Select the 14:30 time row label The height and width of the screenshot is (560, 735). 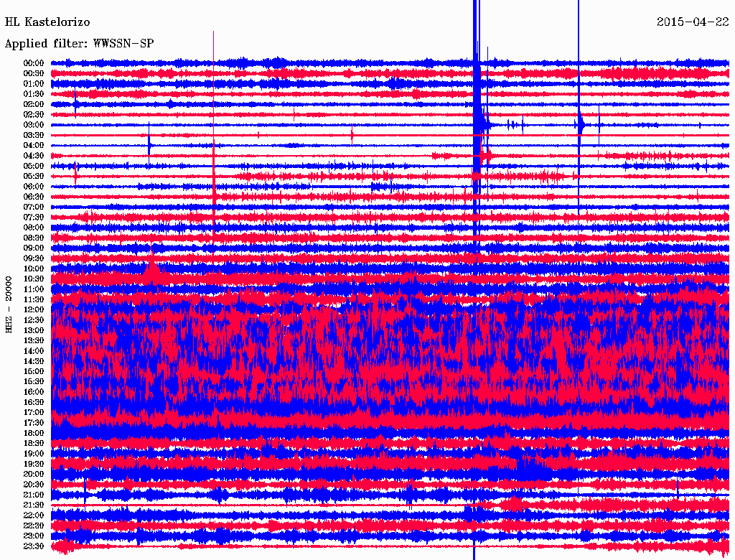tap(34, 361)
